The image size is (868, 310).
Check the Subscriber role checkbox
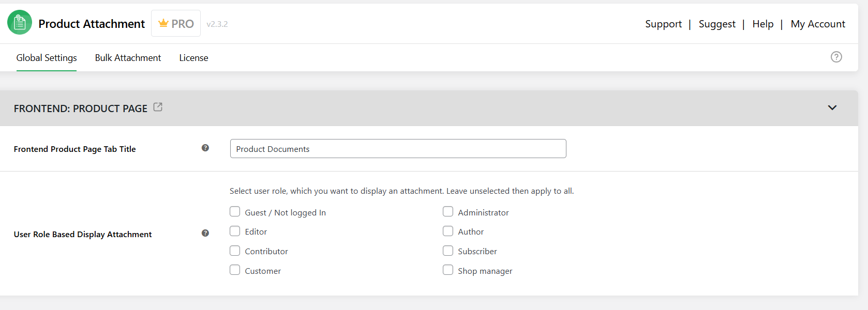[448, 251]
